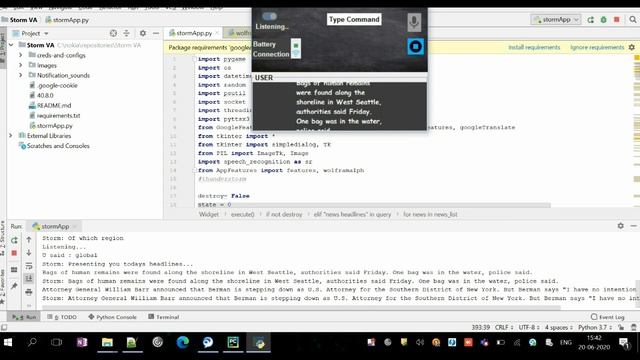Click the UTF-8 encoding selector
640x360 pixels.
point(529,327)
